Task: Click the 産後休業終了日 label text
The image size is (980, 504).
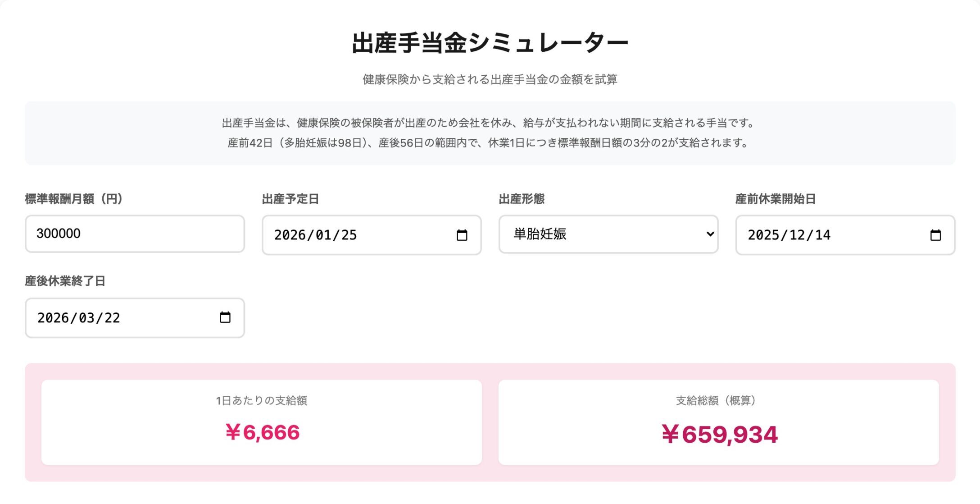Action: tap(65, 281)
